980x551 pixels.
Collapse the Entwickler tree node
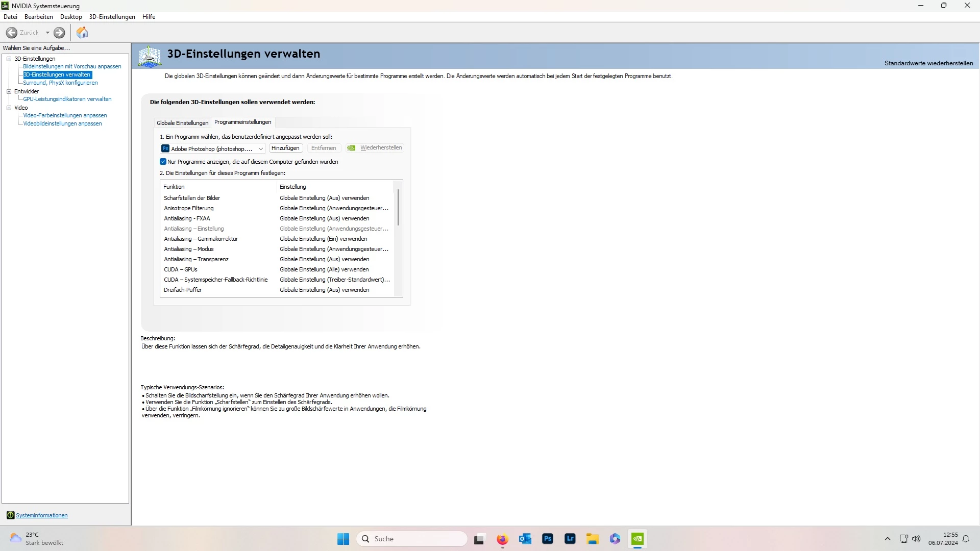9,91
